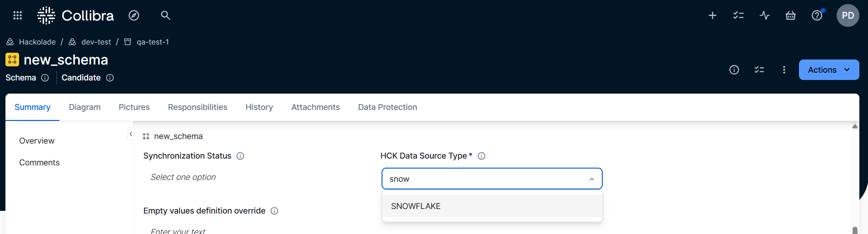The width and height of the screenshot is (868, 234).
Task: Open the Responsibilities tab
Action: point(198,107)
